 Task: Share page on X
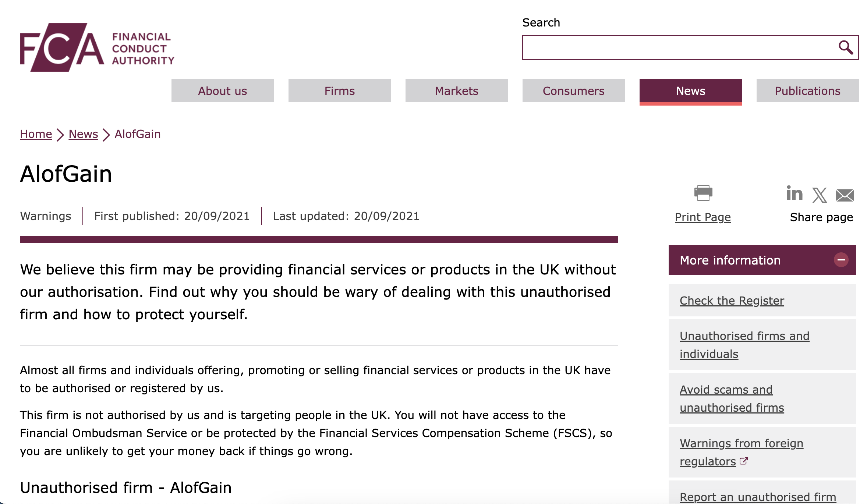(820, 195)
